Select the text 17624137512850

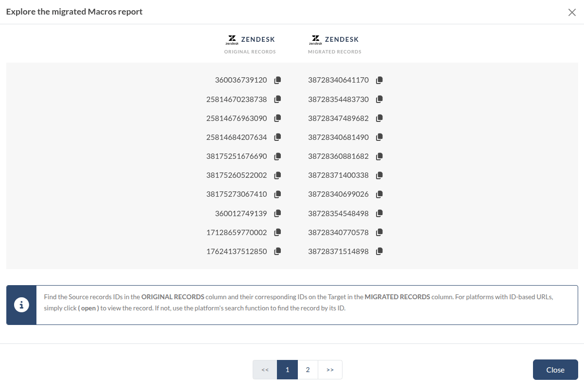click(x=237, y=252)
